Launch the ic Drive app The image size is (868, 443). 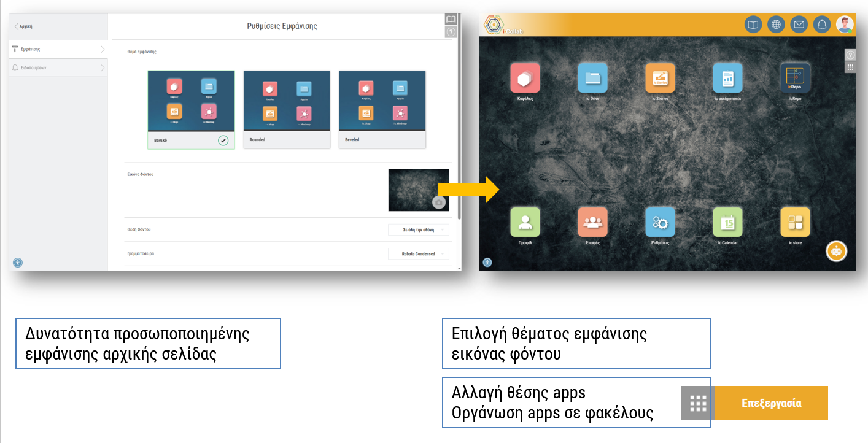[x=592, y=78]
